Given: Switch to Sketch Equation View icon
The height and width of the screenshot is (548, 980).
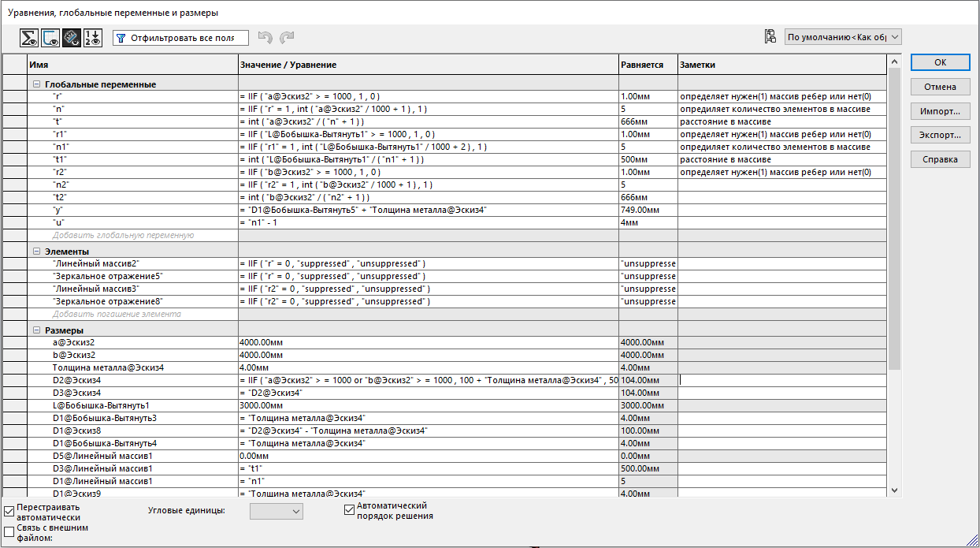Looking at the screenshot, I should (x=50, y=37).
